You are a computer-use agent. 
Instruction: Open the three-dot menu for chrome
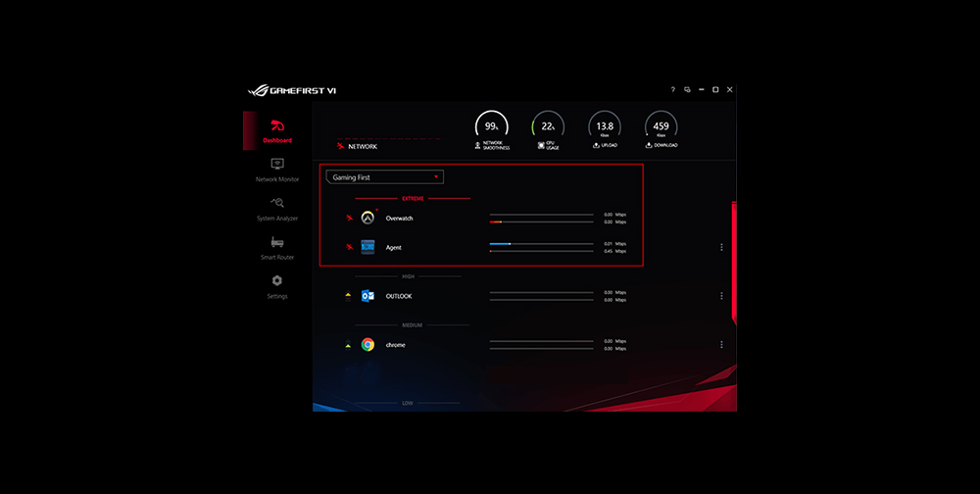721,345
